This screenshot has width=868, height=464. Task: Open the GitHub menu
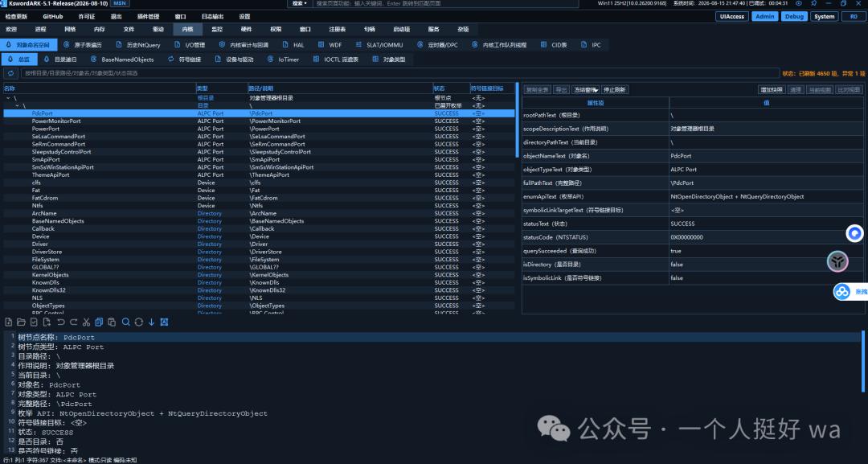(x=53, y=17)
